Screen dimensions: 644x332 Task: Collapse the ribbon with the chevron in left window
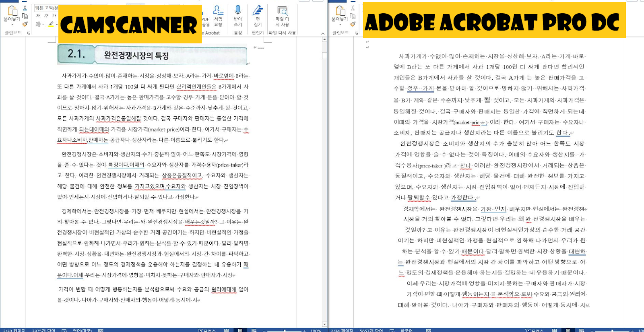pos(322,33)
